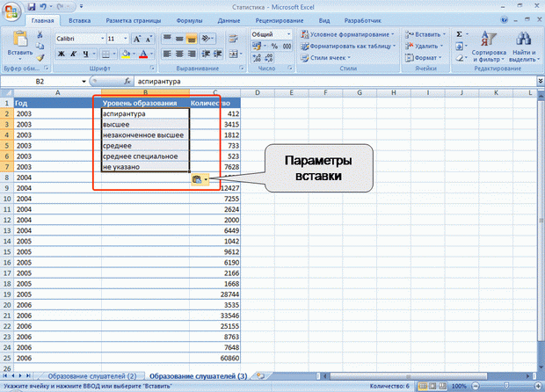Select row 12 header
Image resolution: width=545 pixels, height=392 pixels.
pyautogui.click(x=7, y=220)
